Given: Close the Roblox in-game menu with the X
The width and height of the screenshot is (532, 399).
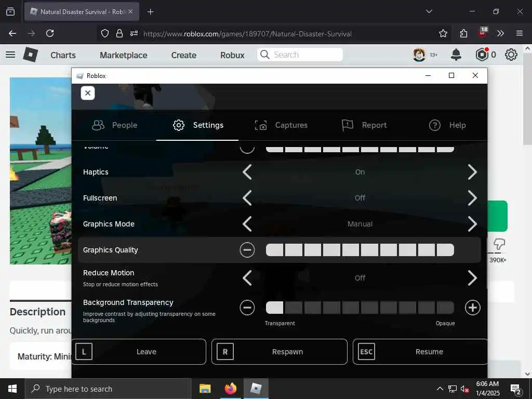Looking at the screenshot, I should tap(87, 93).
